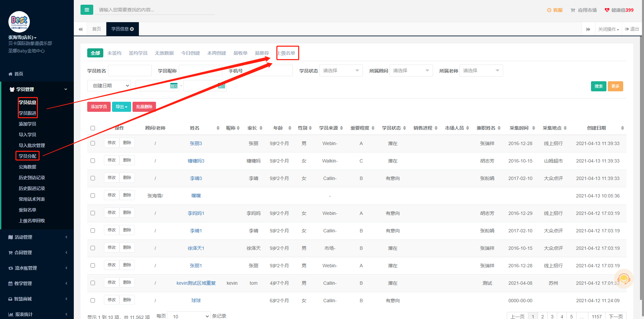Check the row for kevin测试区域重复
Image resolution: width=644 pixels, height=319 pixels.
(93, 283)
